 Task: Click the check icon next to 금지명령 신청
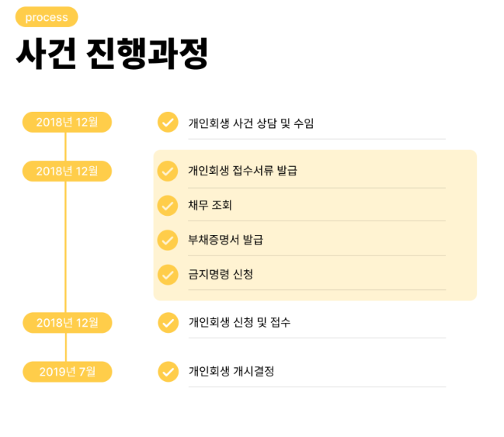click(168, 275)
